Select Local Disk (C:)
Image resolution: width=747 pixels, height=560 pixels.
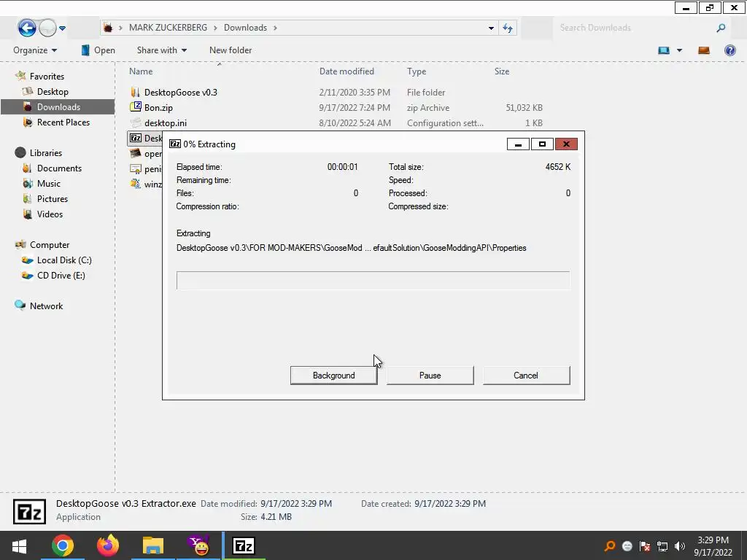64,260
